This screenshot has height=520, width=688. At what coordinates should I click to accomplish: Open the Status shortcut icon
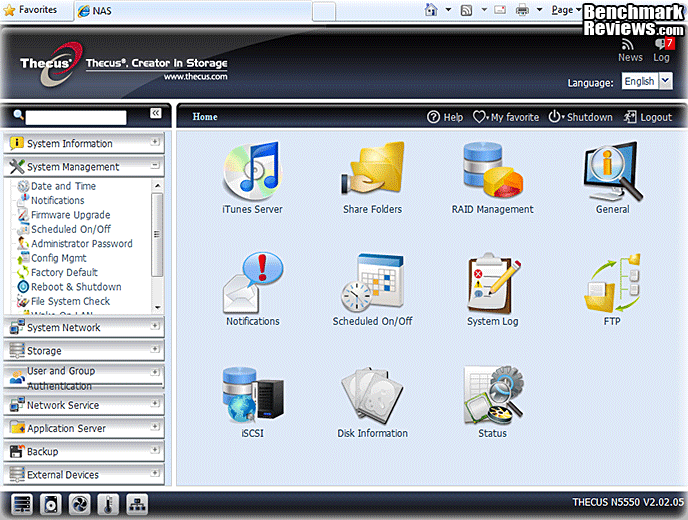(493, 394)
